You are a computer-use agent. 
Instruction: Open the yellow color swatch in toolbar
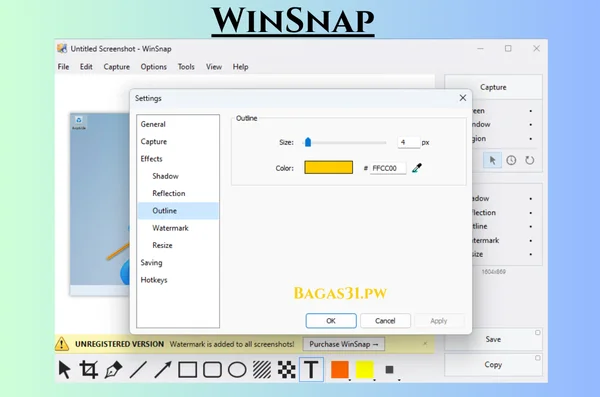[x=364, y=370]
